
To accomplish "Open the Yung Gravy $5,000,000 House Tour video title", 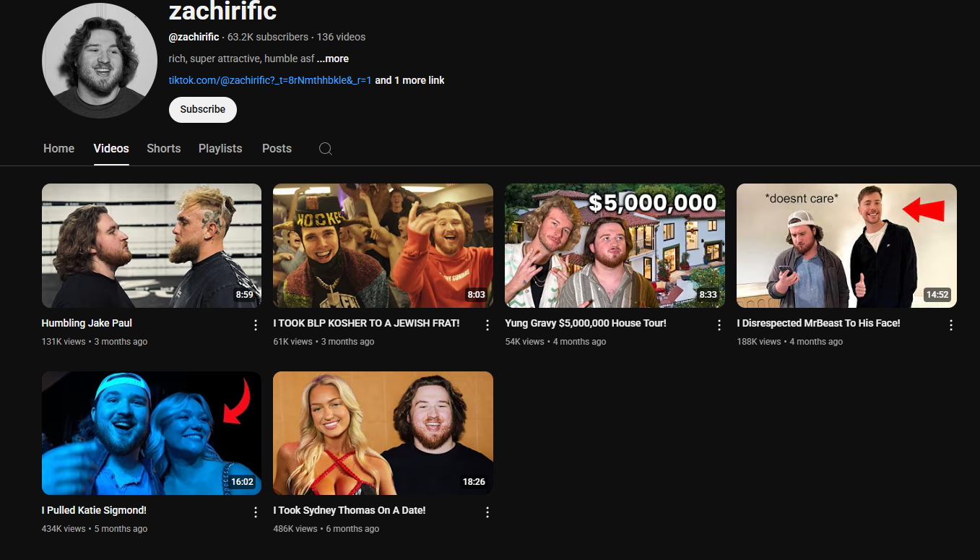I will (x=585, y=323).
